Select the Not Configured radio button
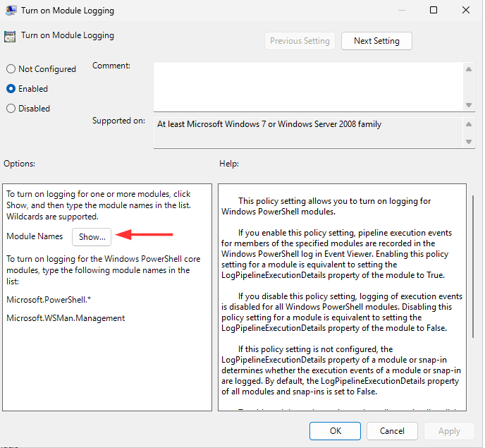 click(x=11, y=69)
